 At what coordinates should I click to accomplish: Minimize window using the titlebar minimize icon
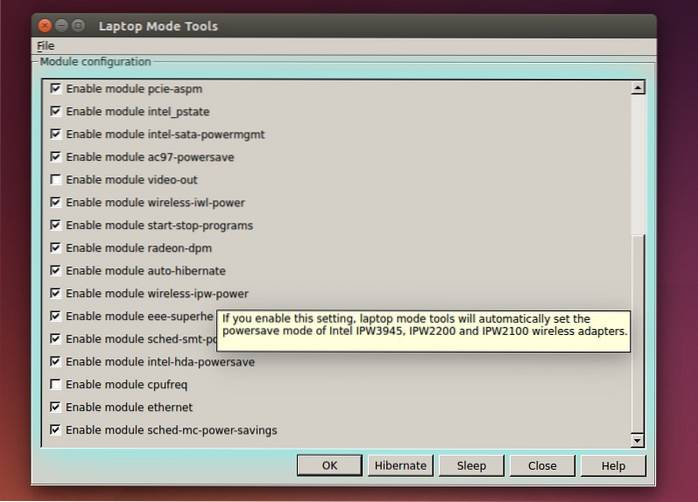(x=63, y=25)
